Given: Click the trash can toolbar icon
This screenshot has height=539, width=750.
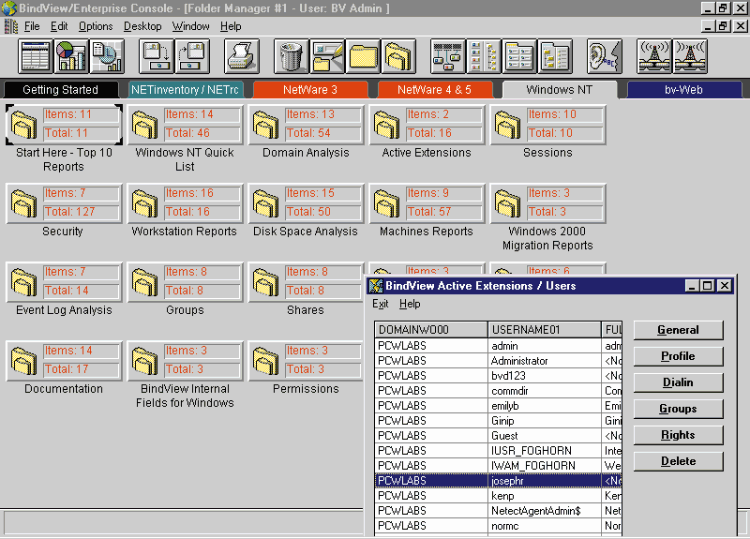Looking at the screenshot, I should click(291, 56).
